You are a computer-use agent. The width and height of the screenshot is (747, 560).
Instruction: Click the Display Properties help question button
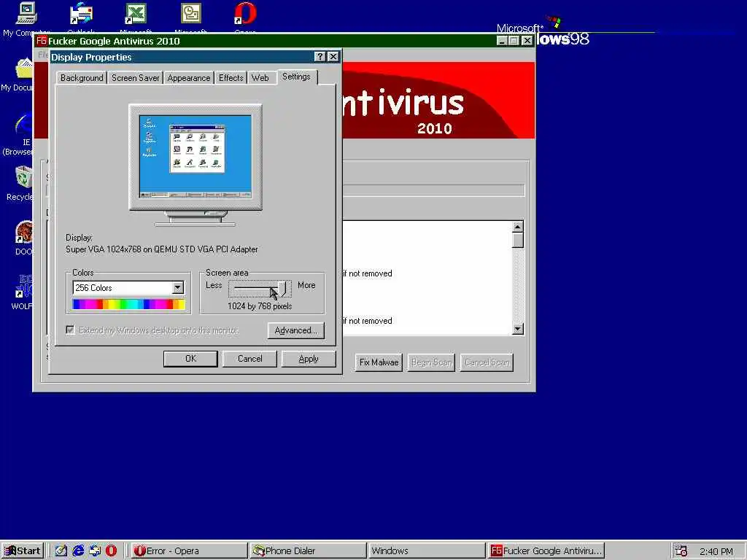click(320, 57)
